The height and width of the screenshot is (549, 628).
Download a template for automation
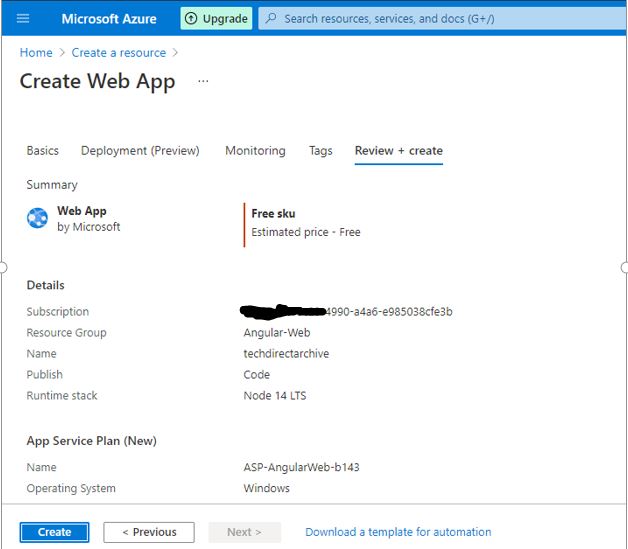click(398, 532)
